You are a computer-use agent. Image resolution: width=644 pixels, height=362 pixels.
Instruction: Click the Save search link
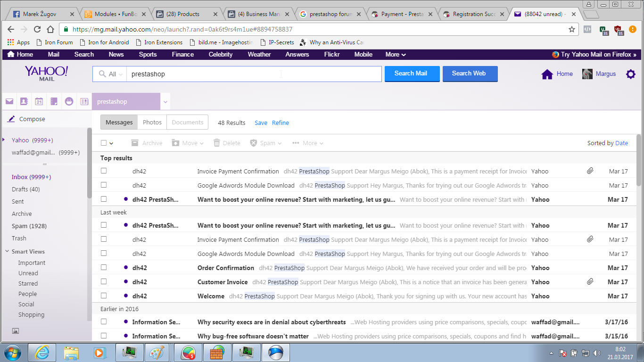261,123
